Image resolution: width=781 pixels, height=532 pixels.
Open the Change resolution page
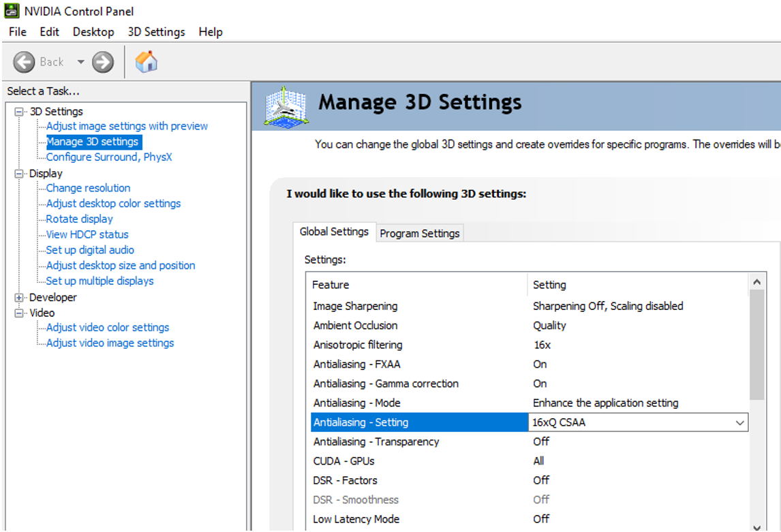click(88, 188)
